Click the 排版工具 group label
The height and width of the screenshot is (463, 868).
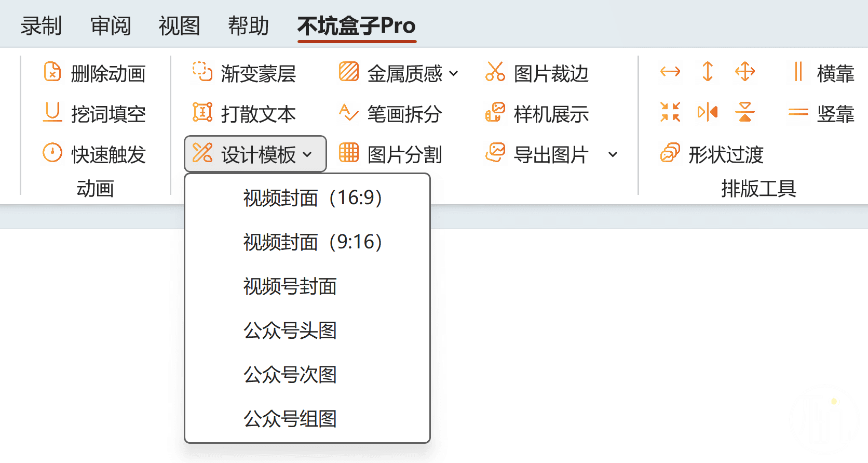pos(759,188)
